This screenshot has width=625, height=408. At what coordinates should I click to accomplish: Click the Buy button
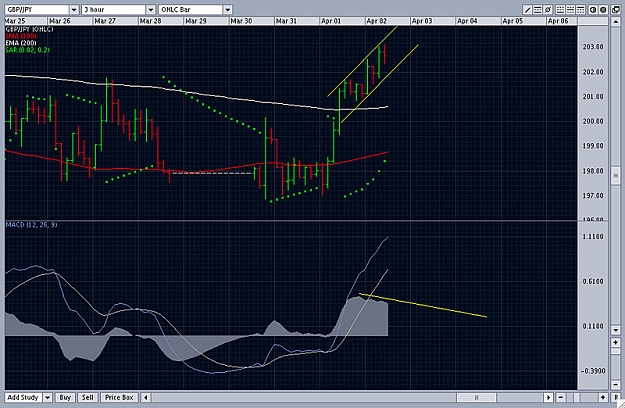(65, 397)
